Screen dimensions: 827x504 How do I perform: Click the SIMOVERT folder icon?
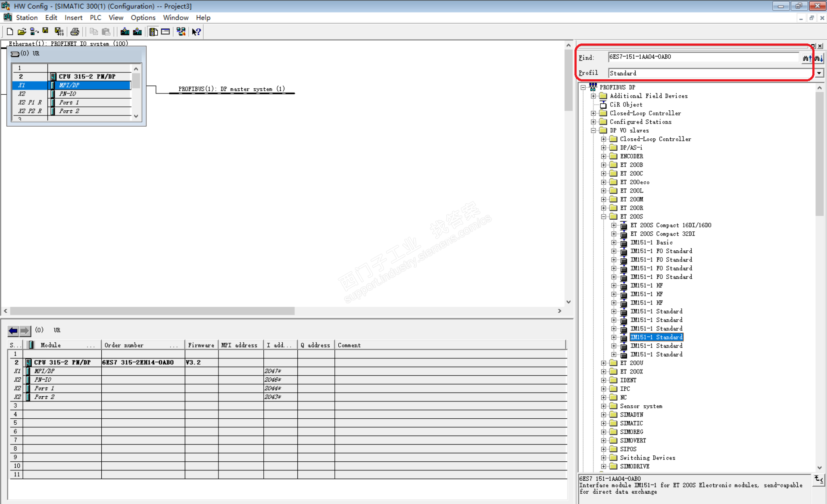(613, 441)
